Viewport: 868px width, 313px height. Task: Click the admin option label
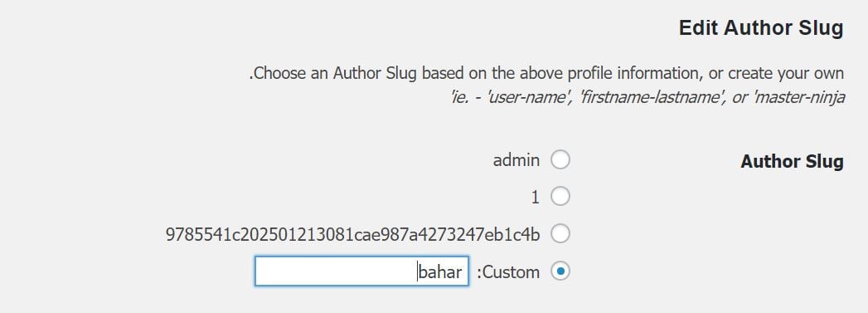(x=516, y=161)
